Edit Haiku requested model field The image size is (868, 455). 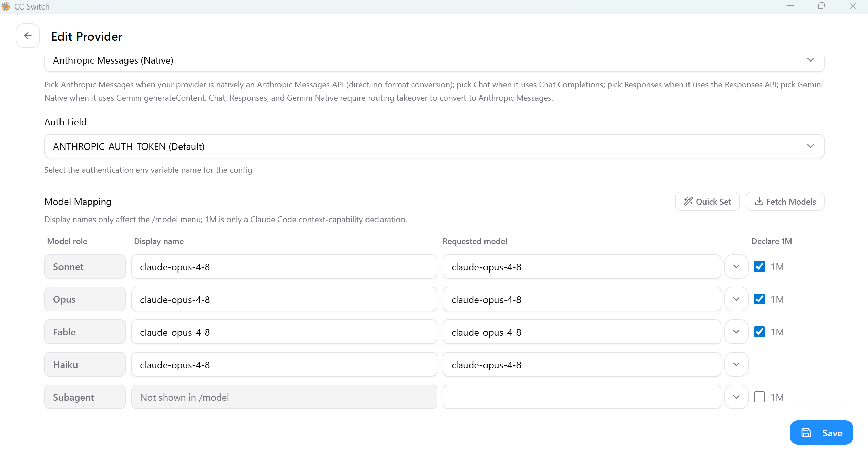582,365
